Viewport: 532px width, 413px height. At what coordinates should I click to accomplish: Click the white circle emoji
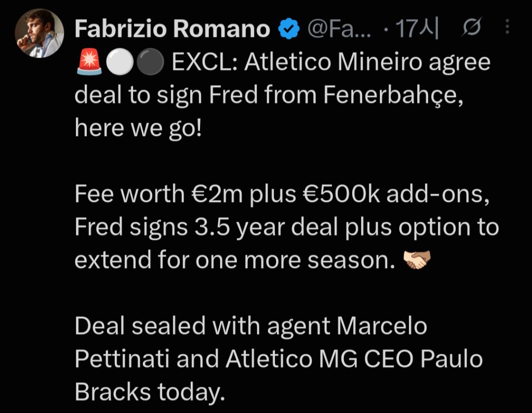tap(120, 62)
